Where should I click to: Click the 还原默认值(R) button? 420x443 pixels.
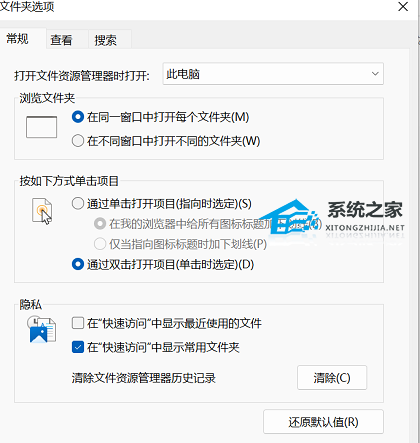[323, 422]
